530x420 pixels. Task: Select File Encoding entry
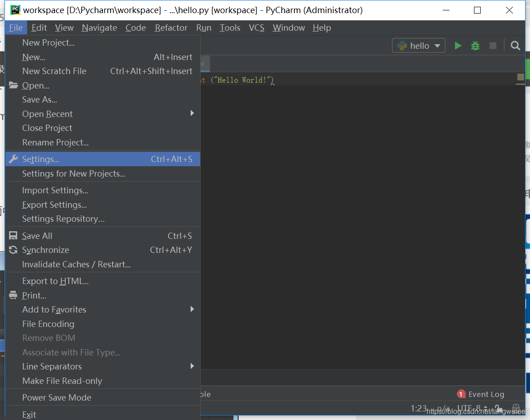click(103, 324)
